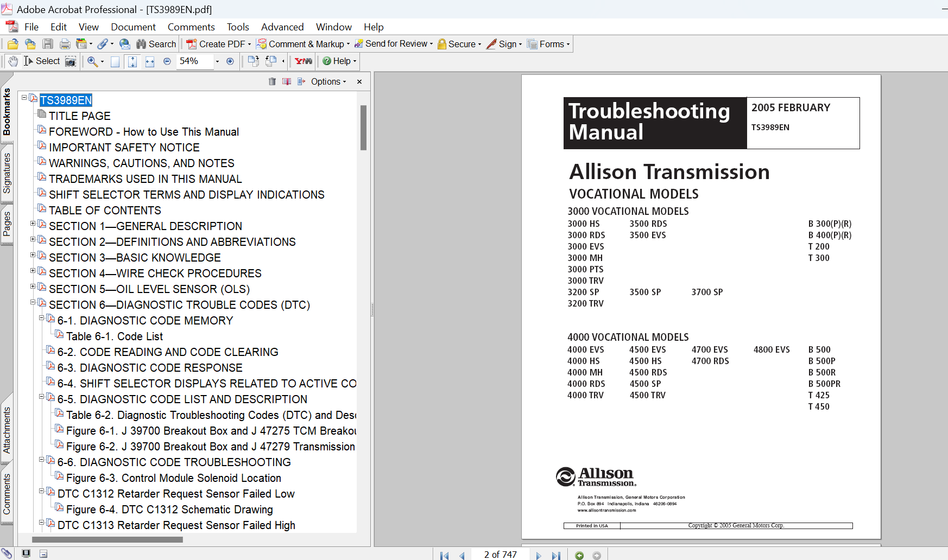Switch to the Comments side tab
Screen dimensions: 948x560
[7, 494]
